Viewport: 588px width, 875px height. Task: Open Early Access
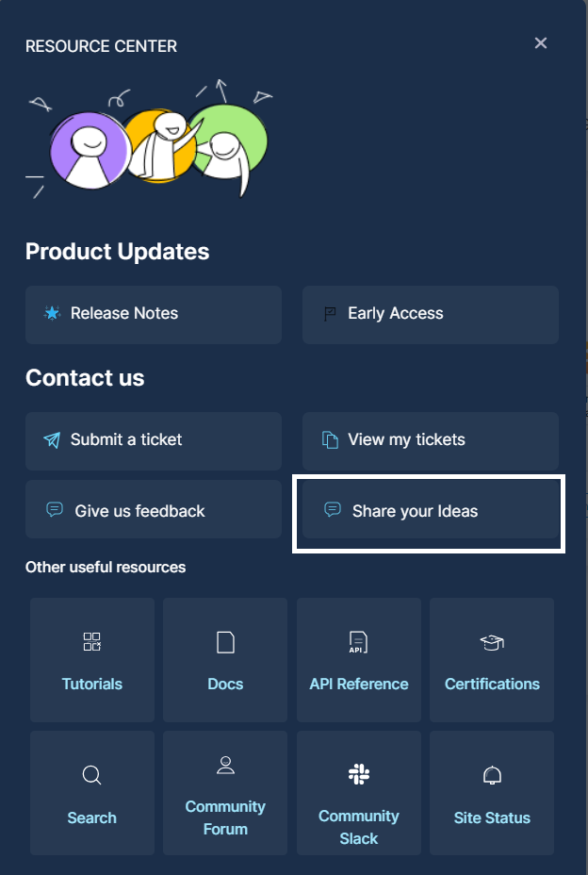pos(430,315)
